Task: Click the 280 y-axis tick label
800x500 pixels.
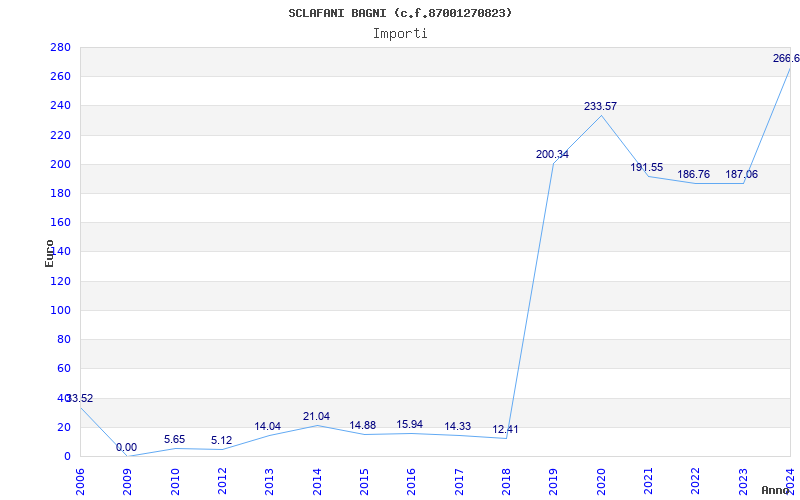Action: pyautogui.click(x=60, y=47)
